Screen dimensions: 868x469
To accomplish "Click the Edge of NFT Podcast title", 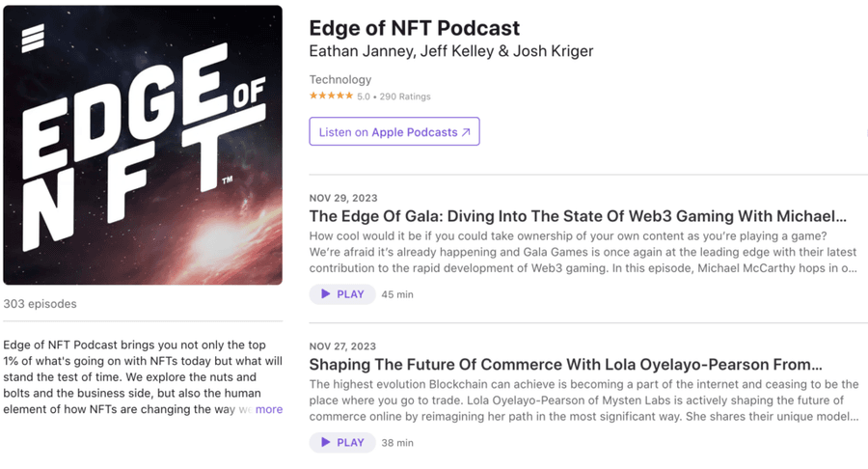I will coord(415,28).
